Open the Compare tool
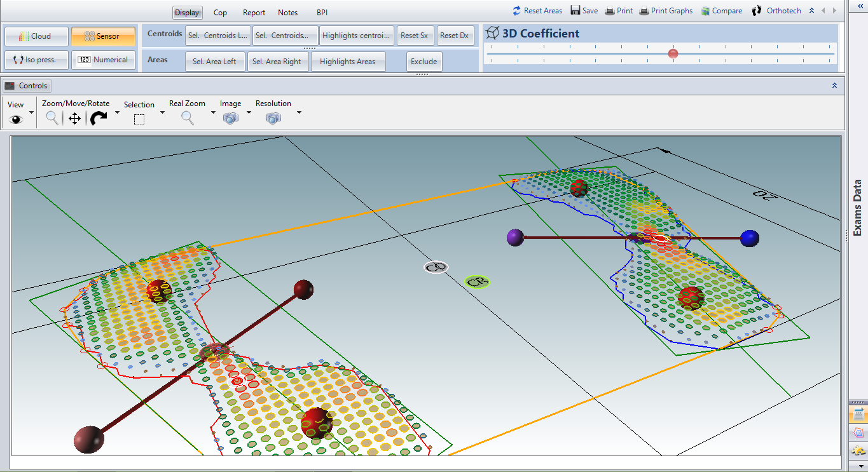868x472 pixels. pyautogui.click(x=722, y=11)
